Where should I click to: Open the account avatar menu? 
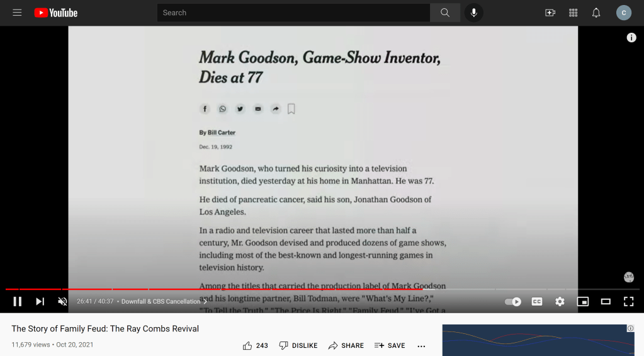[623, 13]
